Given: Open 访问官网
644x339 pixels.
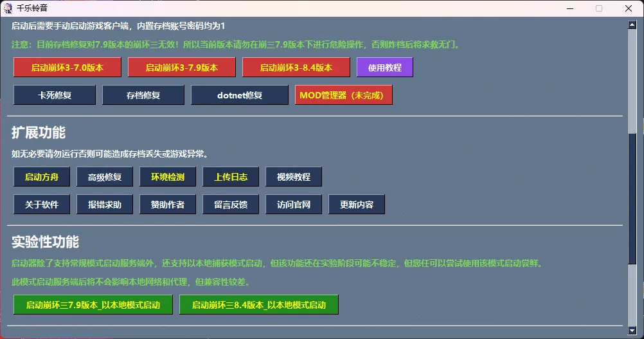Looking at the screenshot, I should point(294,204).
